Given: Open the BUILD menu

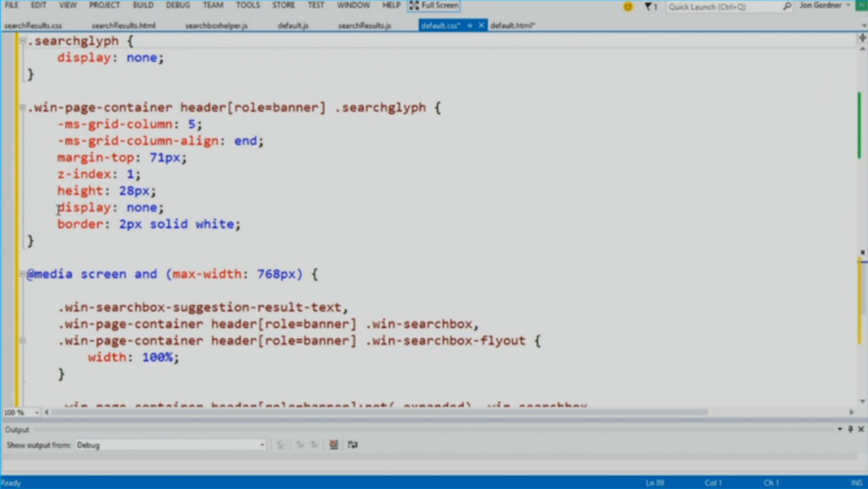Looking at the screenshot, I should (142, 6).
